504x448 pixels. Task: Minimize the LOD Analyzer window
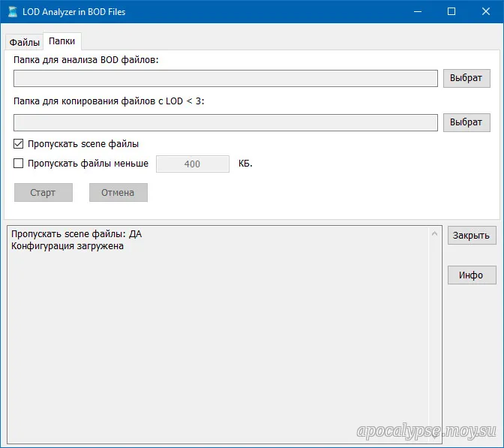(417, 12)
